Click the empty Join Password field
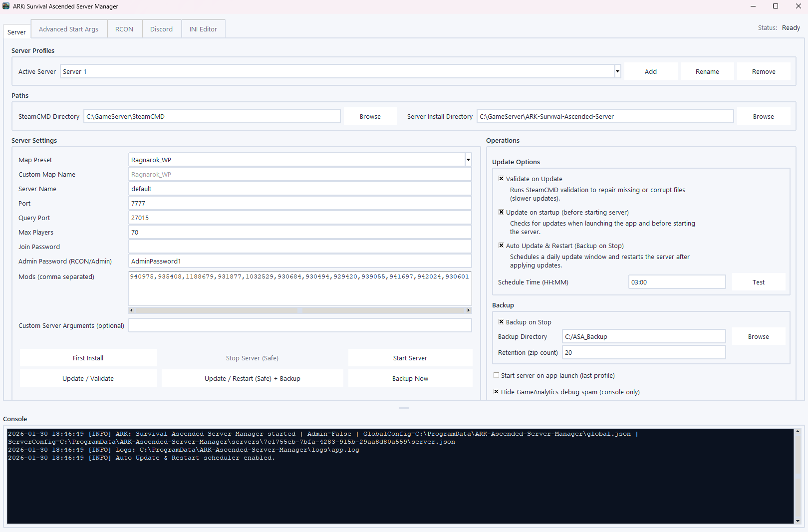 tap(300, 247)
